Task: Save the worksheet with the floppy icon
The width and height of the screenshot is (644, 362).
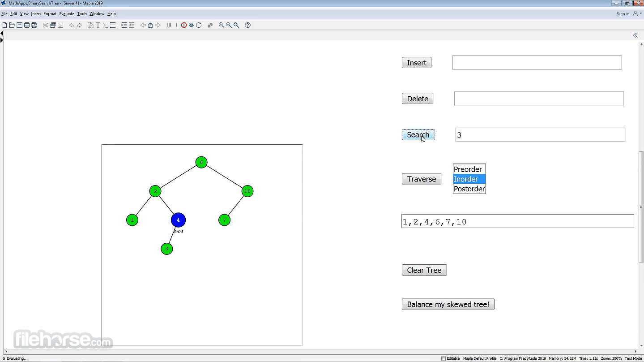Action: click(19, 25)
